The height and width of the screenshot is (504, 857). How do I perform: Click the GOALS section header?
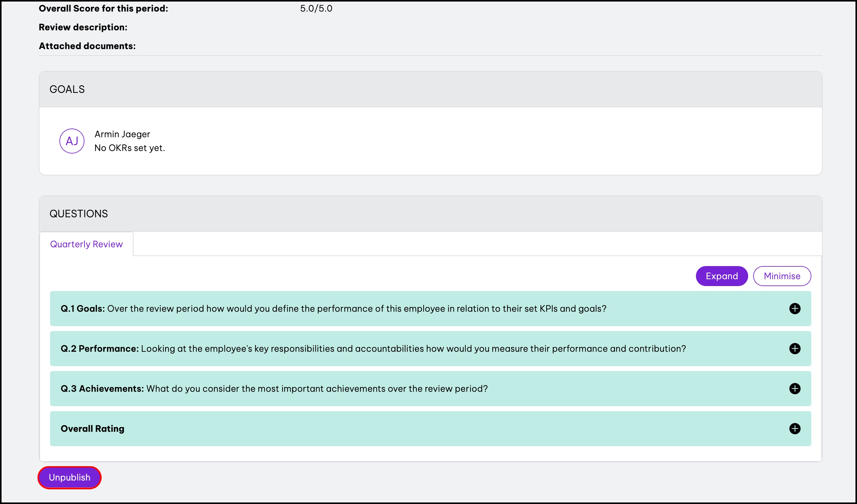[x=67, y=89]
